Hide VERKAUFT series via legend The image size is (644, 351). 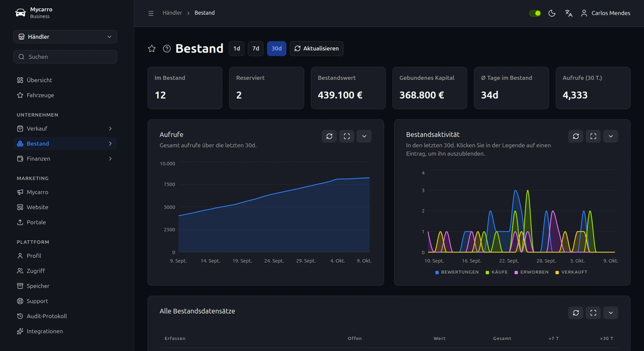pyautogui.click(x=571, y=272)
